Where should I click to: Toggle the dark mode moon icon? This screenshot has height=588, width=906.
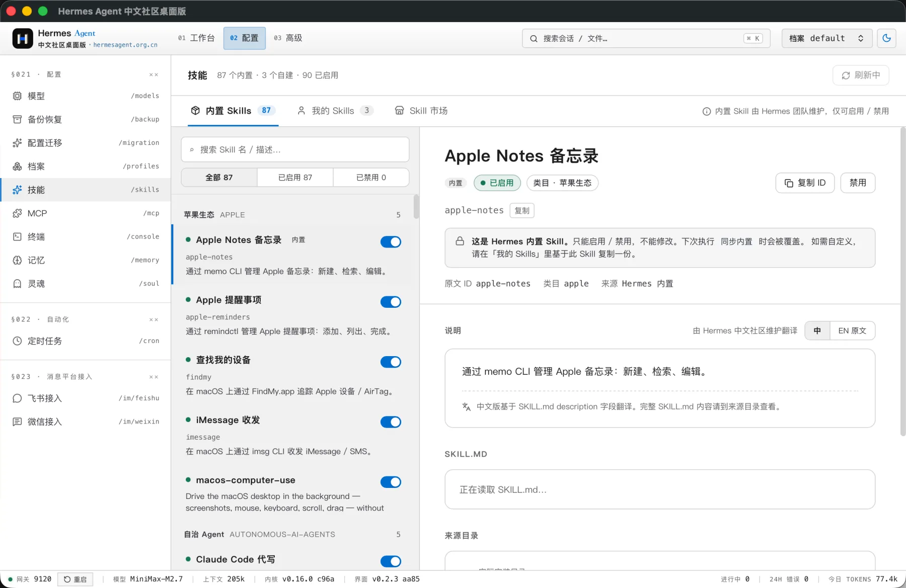(886, 38)
